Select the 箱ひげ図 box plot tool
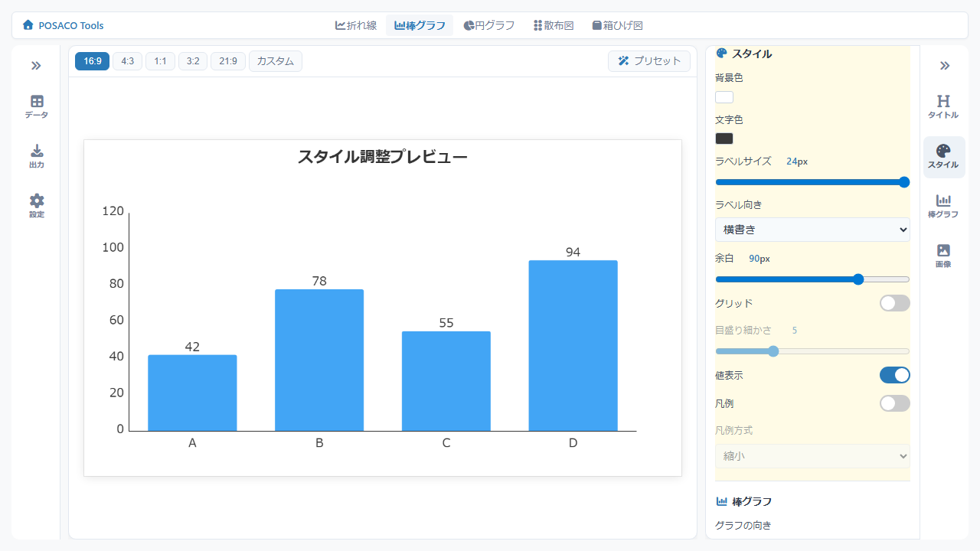 pyautogui.click(x=616, y=24)
